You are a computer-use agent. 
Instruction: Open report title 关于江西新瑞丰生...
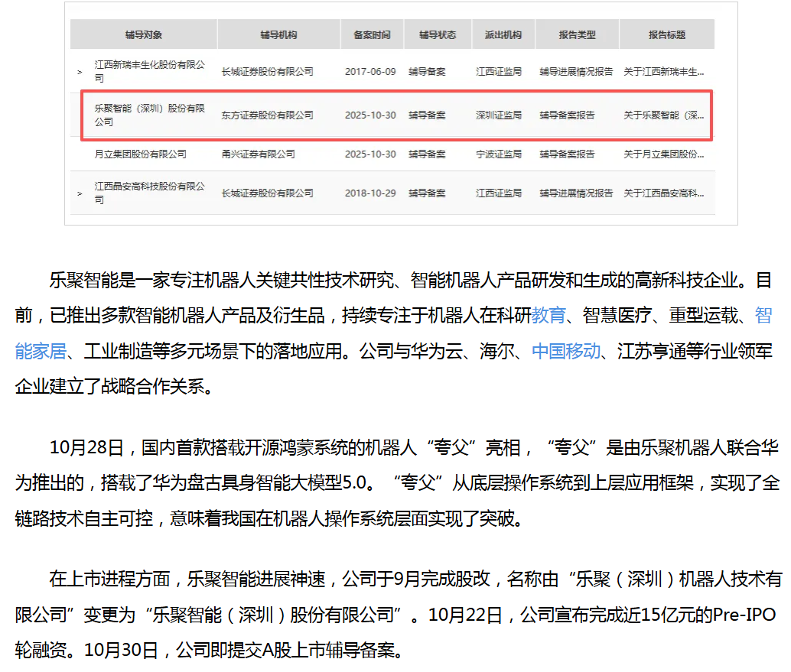[x=664, y=72]
